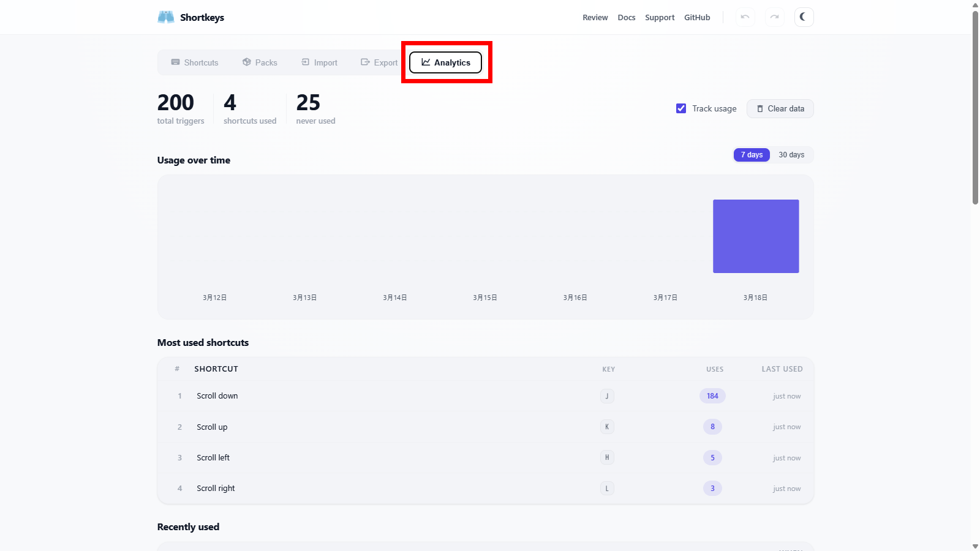980x551 pixels.
Task: Click the Shortkeys logo icon
Action: point(166,17)
